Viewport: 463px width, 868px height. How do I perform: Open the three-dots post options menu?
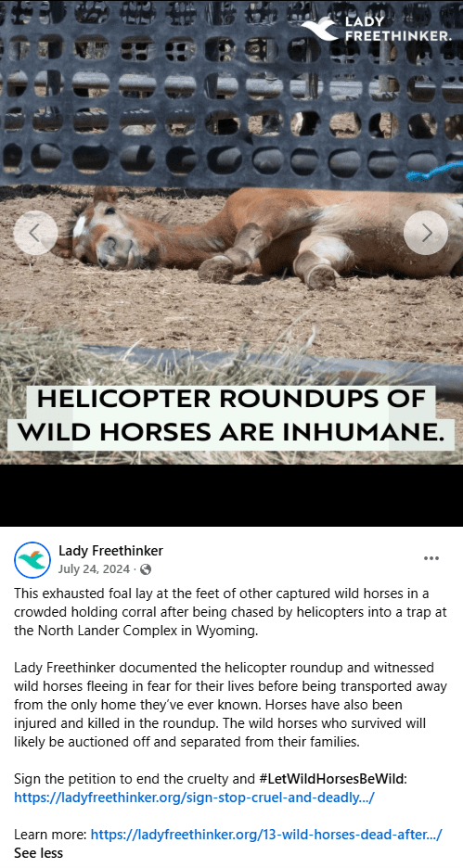coord(431,558)
